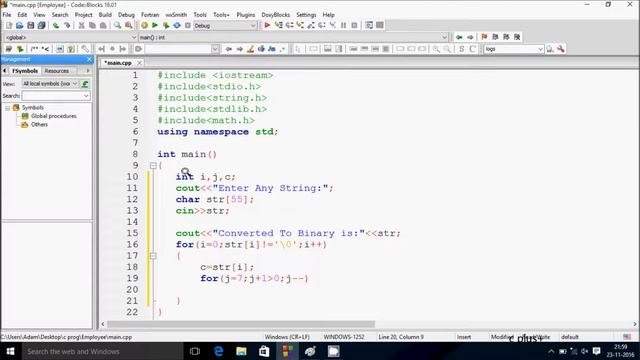
Task: Click Run to cursor debug icon
Action: coord(278,25)
